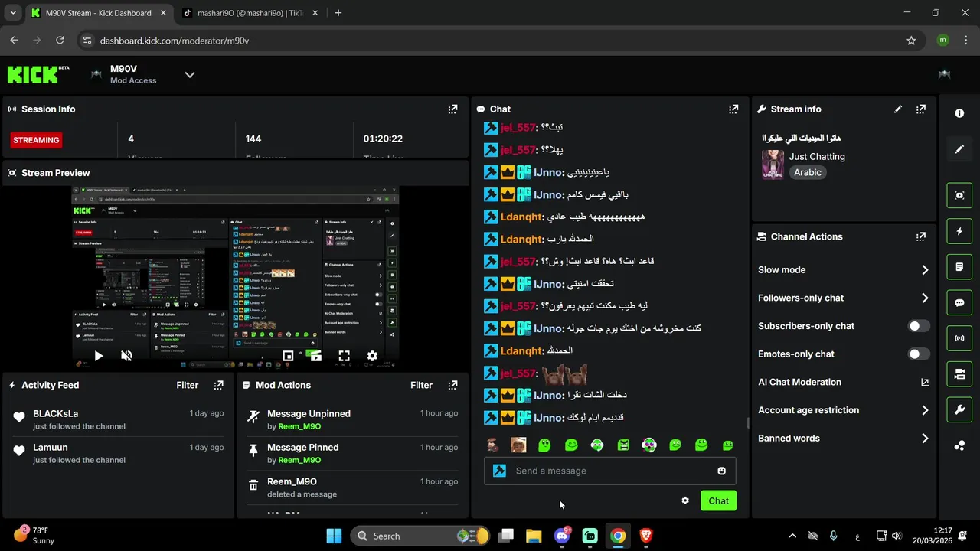Toggle the Stream Preview panel in sidebar

pos(959,195)
